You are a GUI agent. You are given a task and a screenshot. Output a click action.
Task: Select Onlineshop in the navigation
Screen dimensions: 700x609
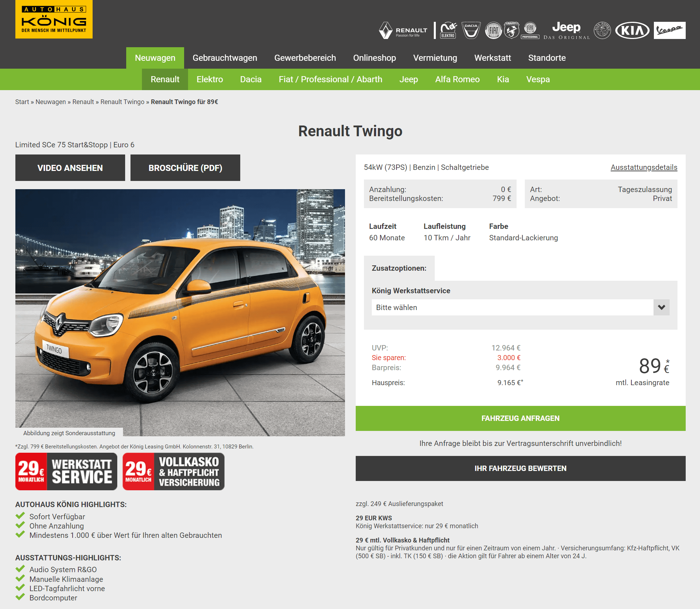point(374,58)
